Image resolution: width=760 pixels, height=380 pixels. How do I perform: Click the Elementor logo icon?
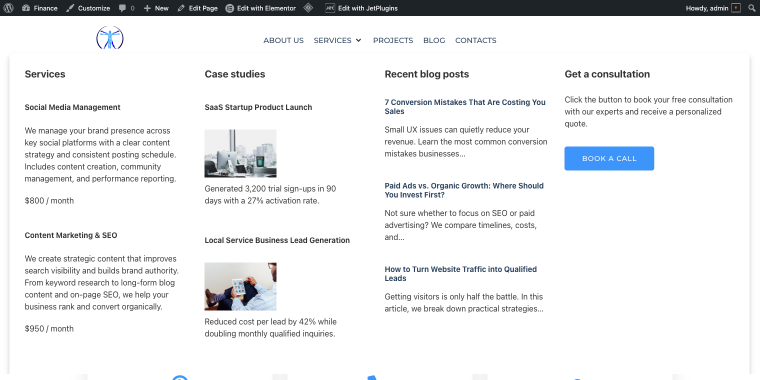click(x=230, y=8)
